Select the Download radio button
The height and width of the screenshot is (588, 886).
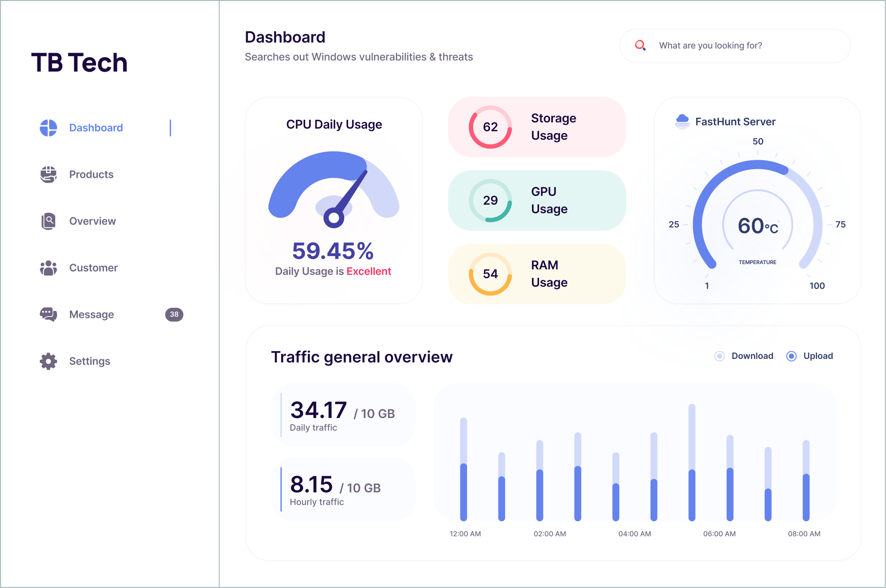tap(720, 356)
